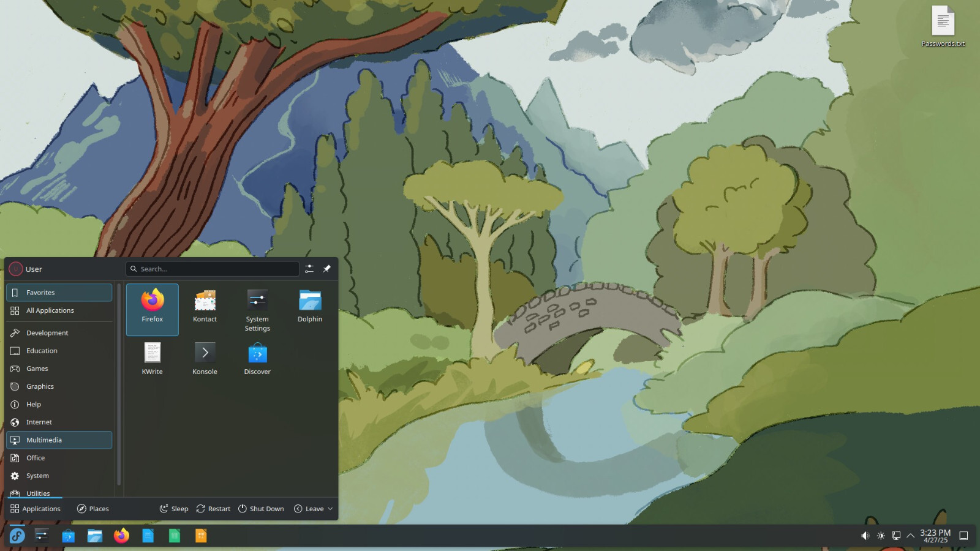The height and width of the screenshot is (551, 980).
Task: Click the Show Desktop button in the panel
Action: (x=963, y=536)
